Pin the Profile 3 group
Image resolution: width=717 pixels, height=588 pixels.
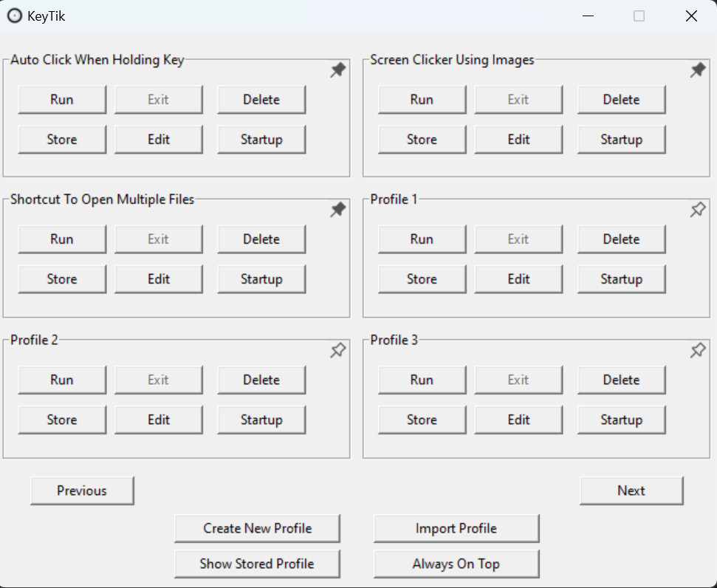point(697,351)
